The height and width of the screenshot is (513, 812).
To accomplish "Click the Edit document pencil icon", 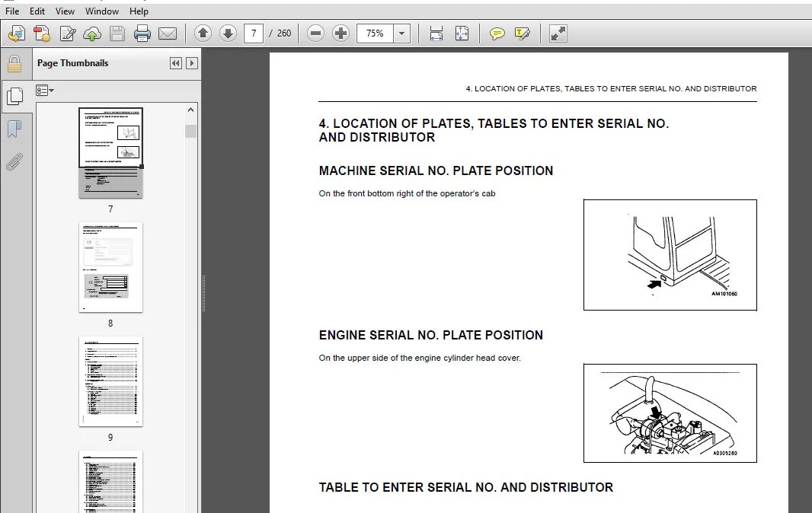I will pos(67,33).
